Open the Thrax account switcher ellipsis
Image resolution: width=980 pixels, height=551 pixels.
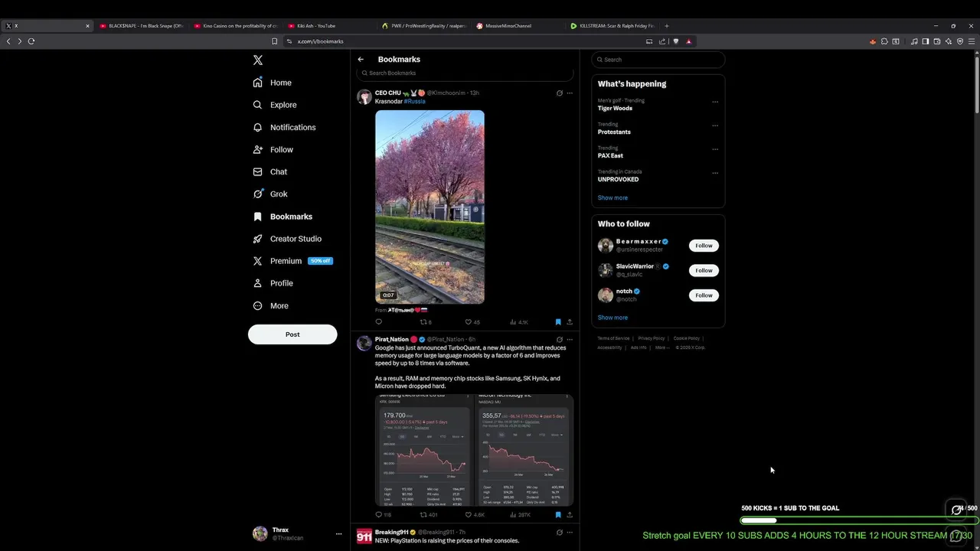tap(338, 533)
